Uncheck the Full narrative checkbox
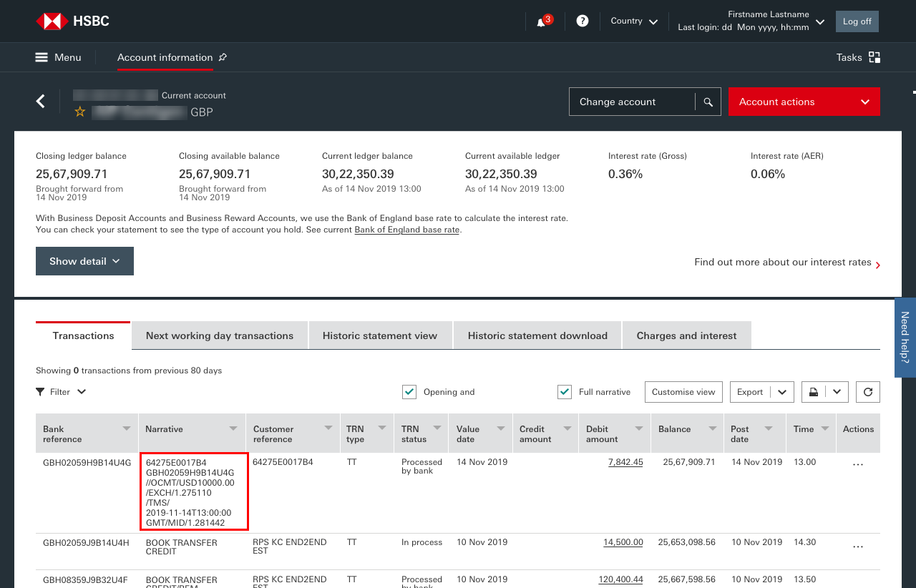This screenshot has width=916, height=588. [x=565, y=392]
